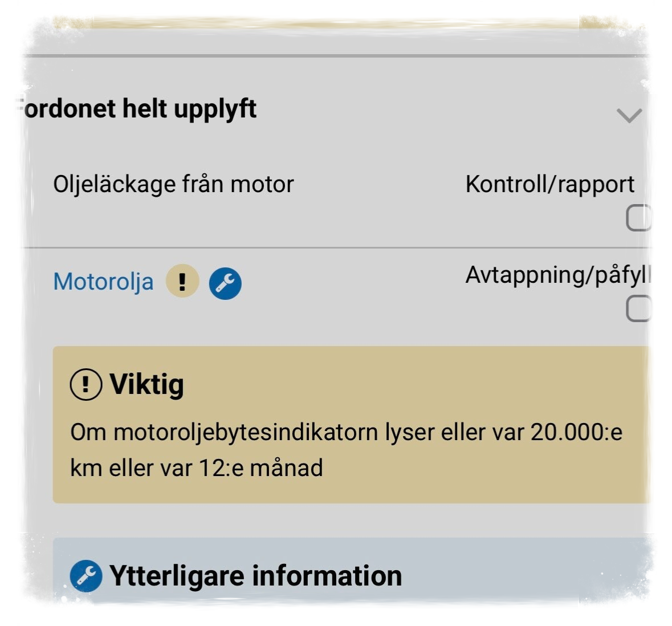Click the motoroljebytesindikatorn notice text

[346, 432]
